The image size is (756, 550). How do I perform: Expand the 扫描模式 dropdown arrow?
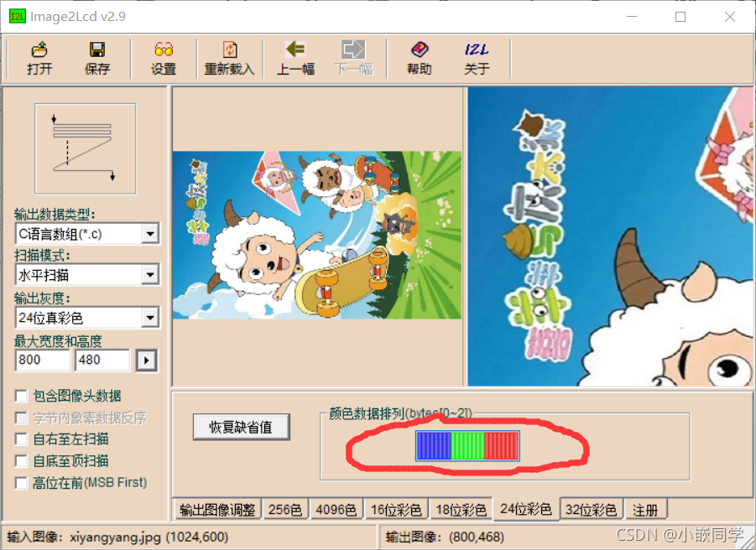click(150, 275)
